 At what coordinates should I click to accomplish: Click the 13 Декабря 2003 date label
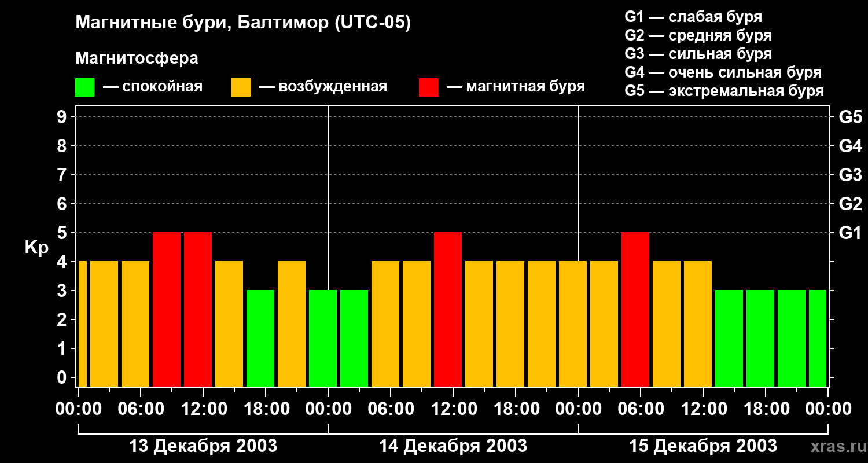[203, 446]
